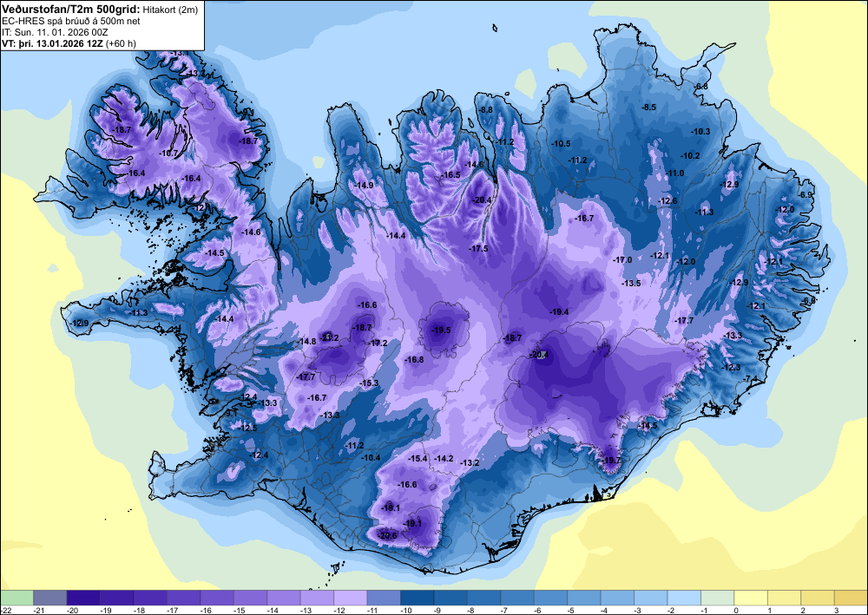Click the legend tick label -22
Screen dimensions: 868x615
pos(7,610)
